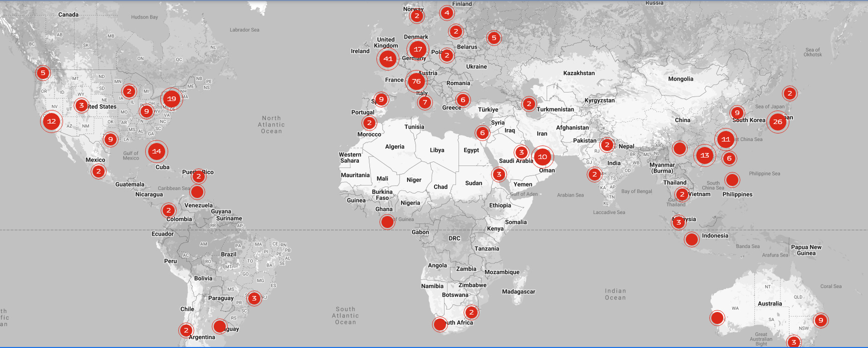
Task: Click the Kazakhstan country label
Action: pos(579,73)
